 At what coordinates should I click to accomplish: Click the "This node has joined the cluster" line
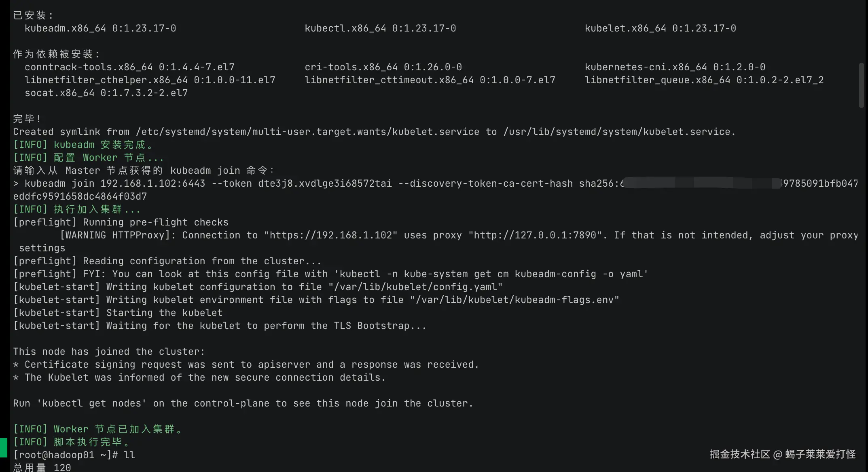(109, 352)
